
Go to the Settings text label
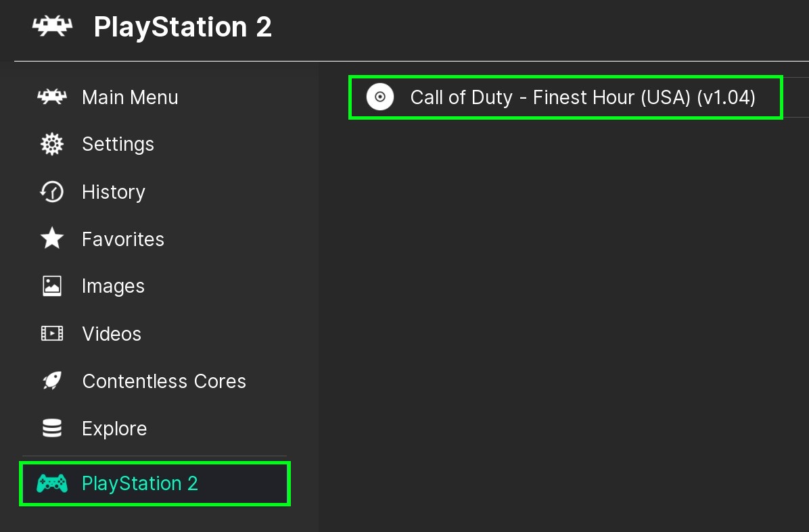click(x=118, y=144)
